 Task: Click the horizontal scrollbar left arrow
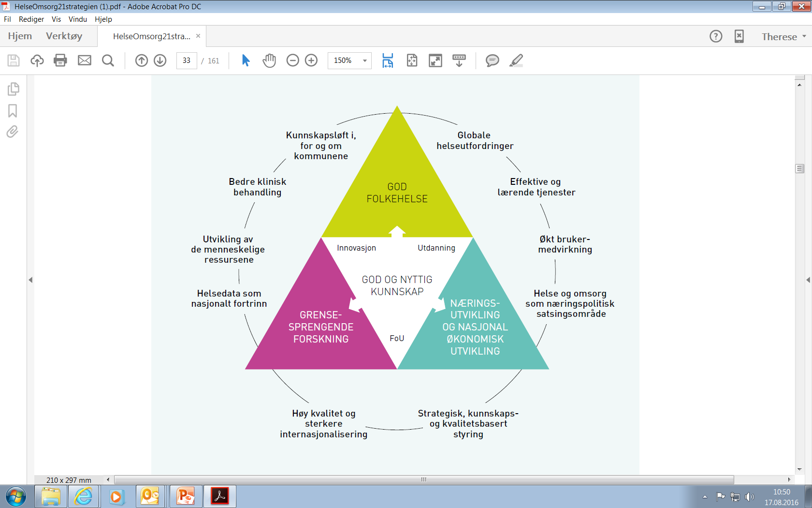(108, 479)
